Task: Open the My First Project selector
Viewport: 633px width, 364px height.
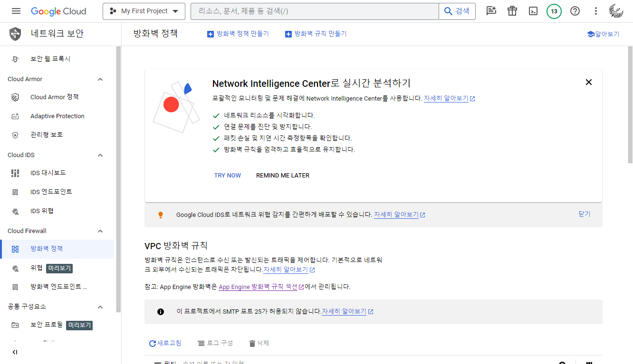Action: click(x=144, y=11)
